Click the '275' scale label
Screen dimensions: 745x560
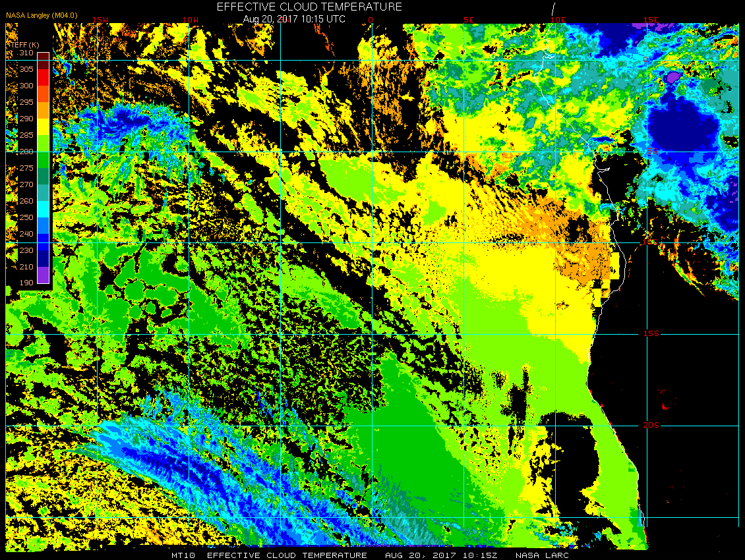tap(26, 168)
